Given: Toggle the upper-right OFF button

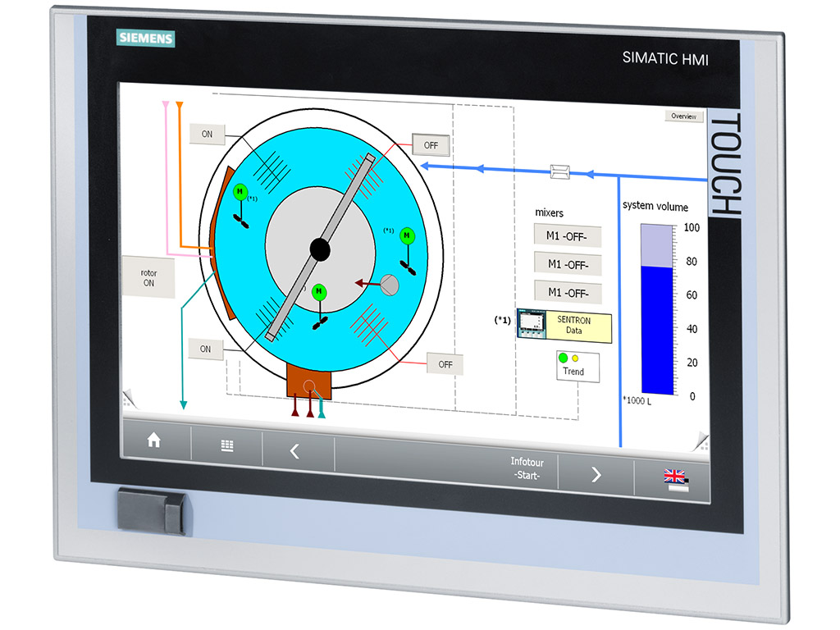Looking at the screenshot, I should click(431, 146).
